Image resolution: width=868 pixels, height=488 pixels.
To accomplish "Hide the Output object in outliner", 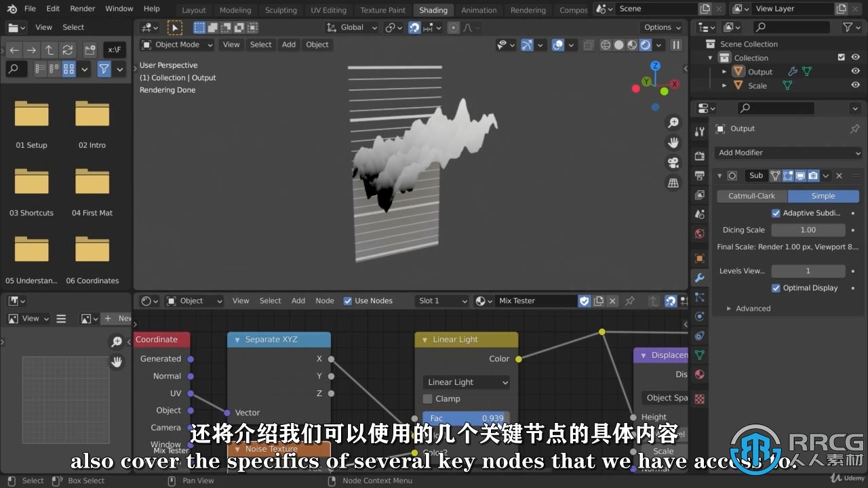I will 856,71.
